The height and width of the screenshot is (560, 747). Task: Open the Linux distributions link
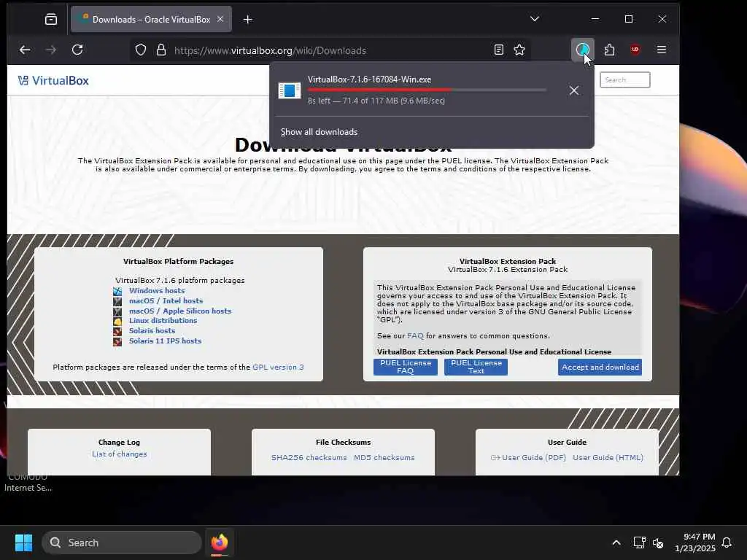pyautogui.click(x=163, y=321)
